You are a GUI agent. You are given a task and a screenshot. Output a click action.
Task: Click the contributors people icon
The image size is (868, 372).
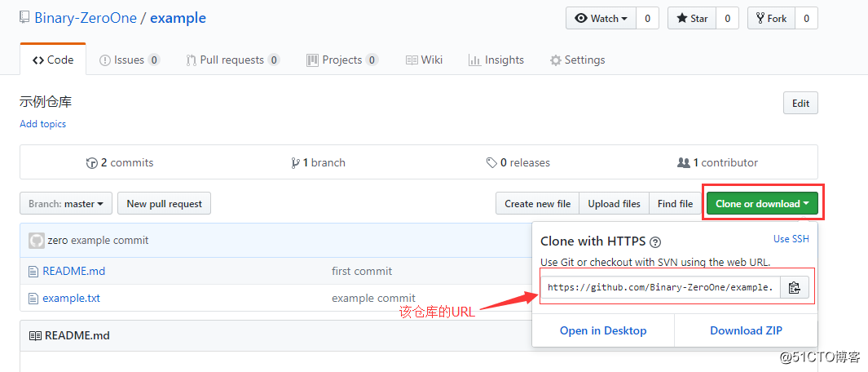[684, 163]
